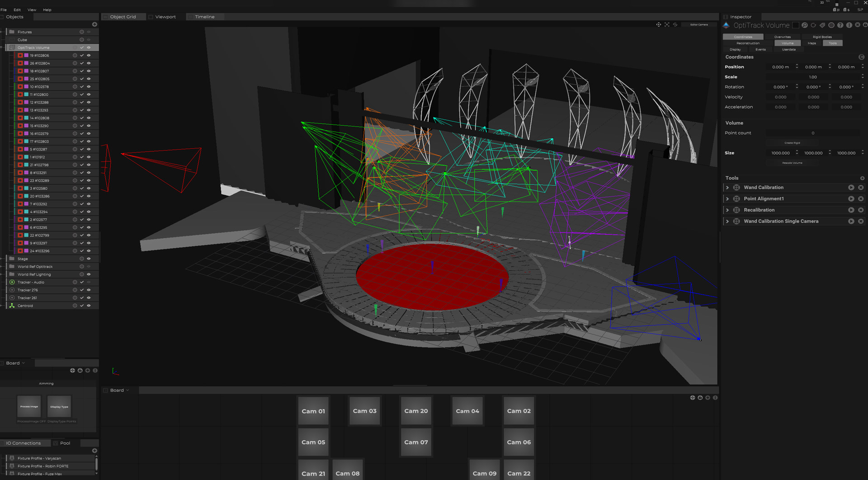Toggle visibility of the Stage folder
The image size is (868, 480).
[x=89, y=259]
